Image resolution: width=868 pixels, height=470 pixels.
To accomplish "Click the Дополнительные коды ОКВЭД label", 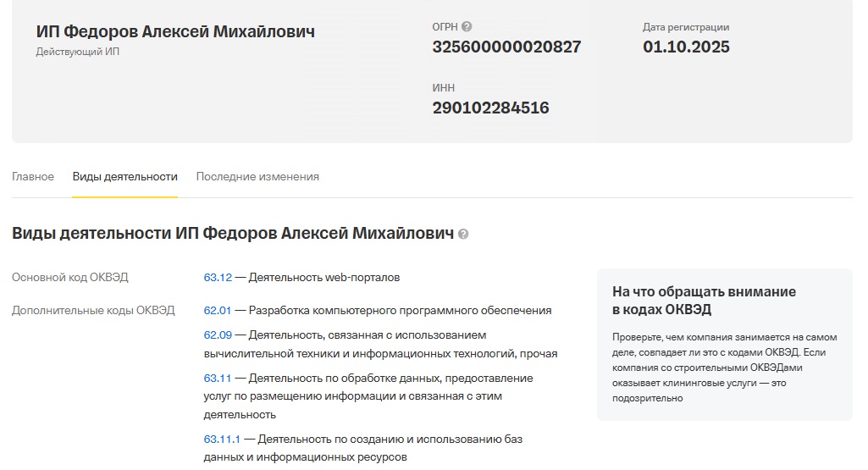I will 93,311.
